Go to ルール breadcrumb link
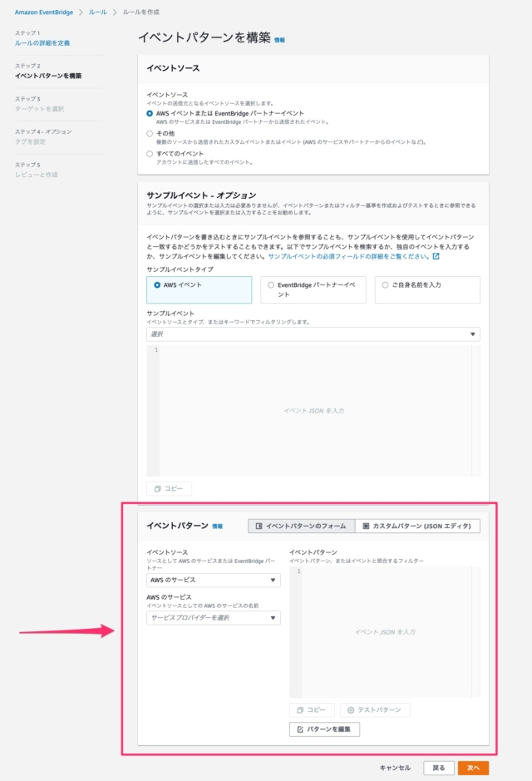The height and width of the screenshot is (781, 532). 97,12
